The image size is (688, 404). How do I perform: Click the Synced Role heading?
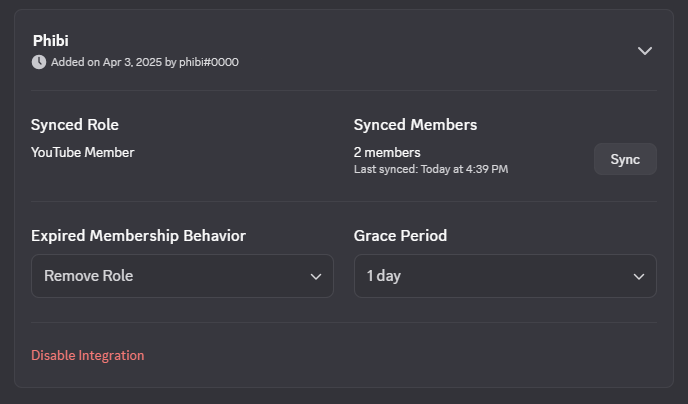tap(75, 125)
